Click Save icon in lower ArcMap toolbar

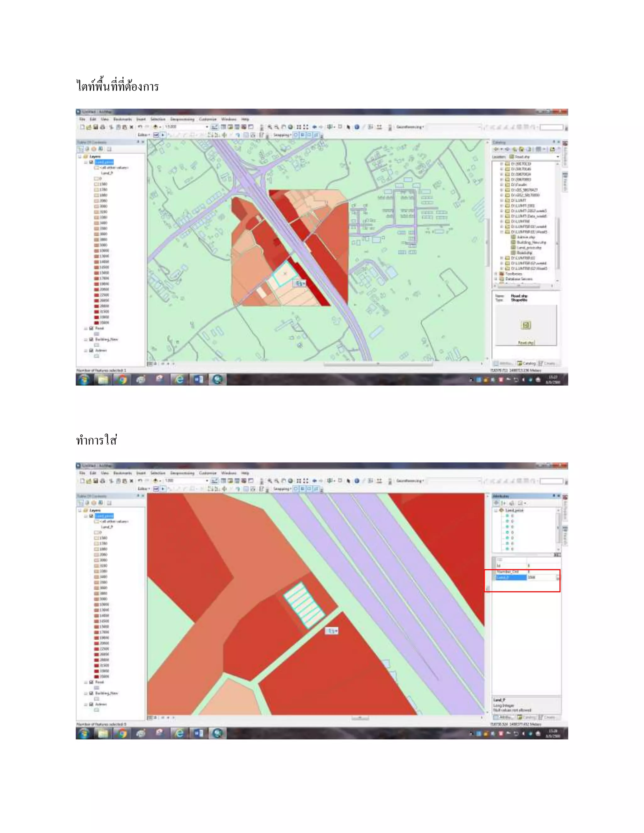[96, 481]
